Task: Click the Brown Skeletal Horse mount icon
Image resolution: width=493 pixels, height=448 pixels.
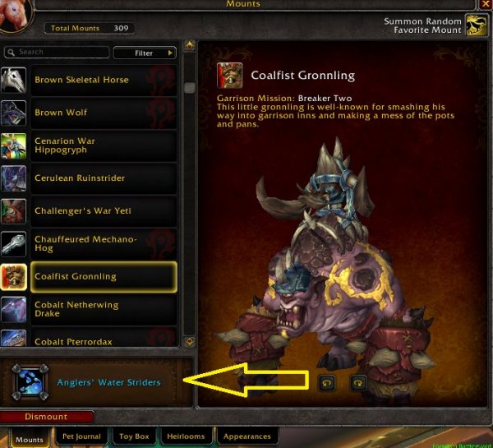Action: (13, 80)
